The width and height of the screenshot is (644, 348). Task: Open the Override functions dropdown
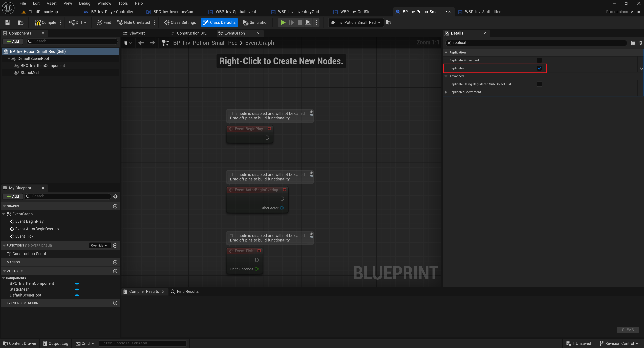point(99,245)
